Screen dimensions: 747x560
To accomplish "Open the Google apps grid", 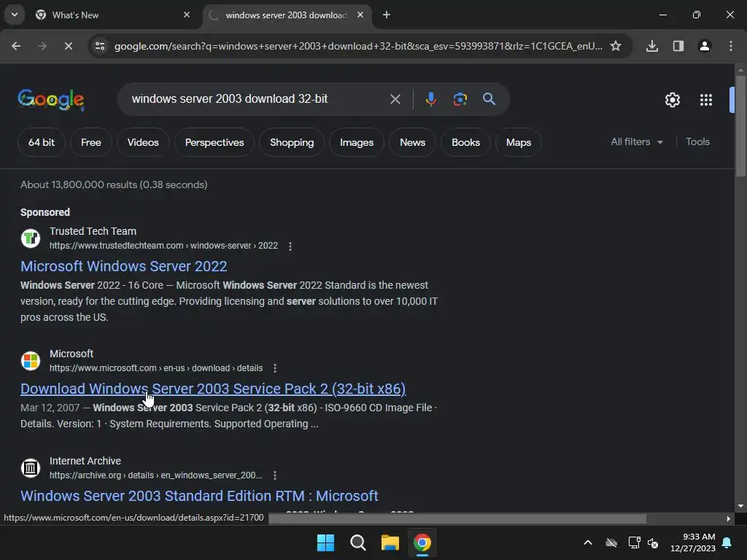I will (706, 100).
